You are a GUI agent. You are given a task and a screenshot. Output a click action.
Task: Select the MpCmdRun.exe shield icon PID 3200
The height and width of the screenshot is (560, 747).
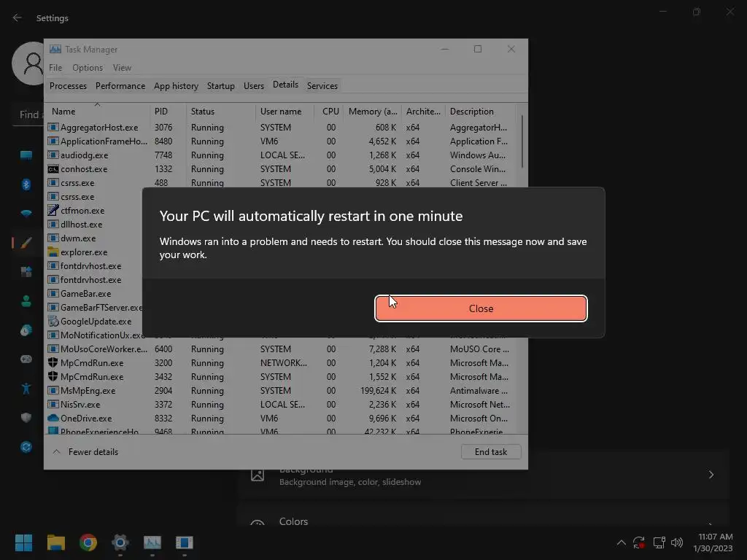pyautogui.click(x=53, y=362)
